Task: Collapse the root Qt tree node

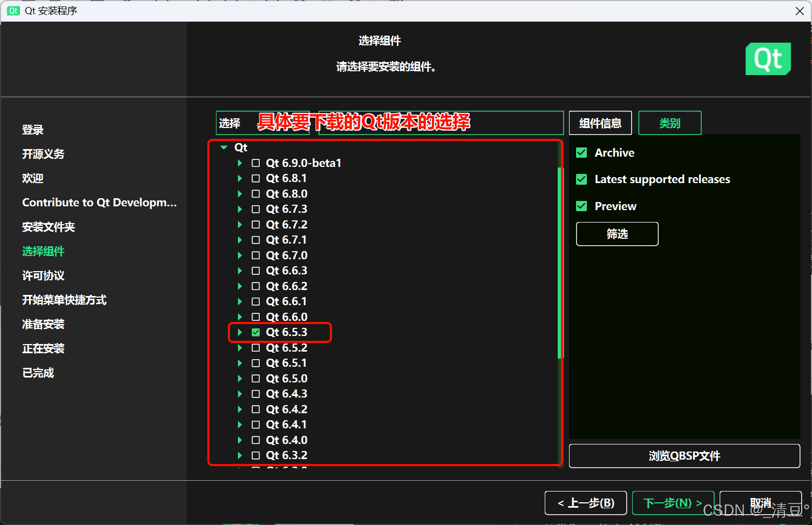Action: [224, 147]
